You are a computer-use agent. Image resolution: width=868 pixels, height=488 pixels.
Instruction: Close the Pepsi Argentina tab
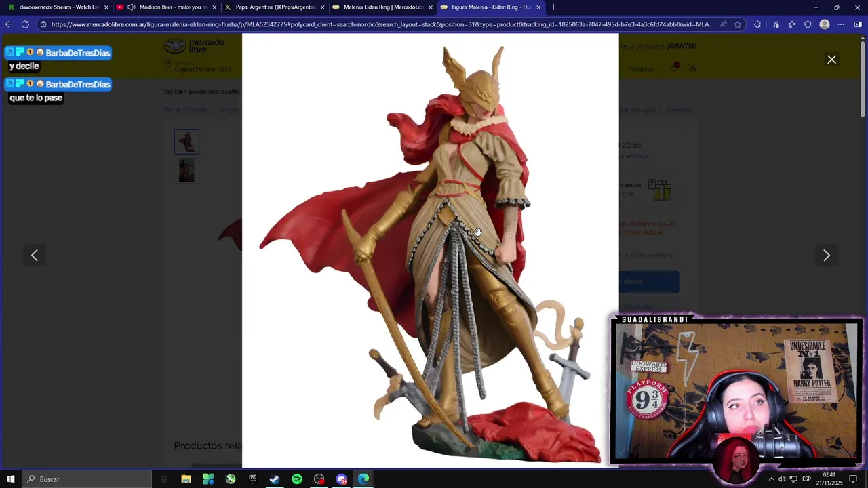(322, 7)
